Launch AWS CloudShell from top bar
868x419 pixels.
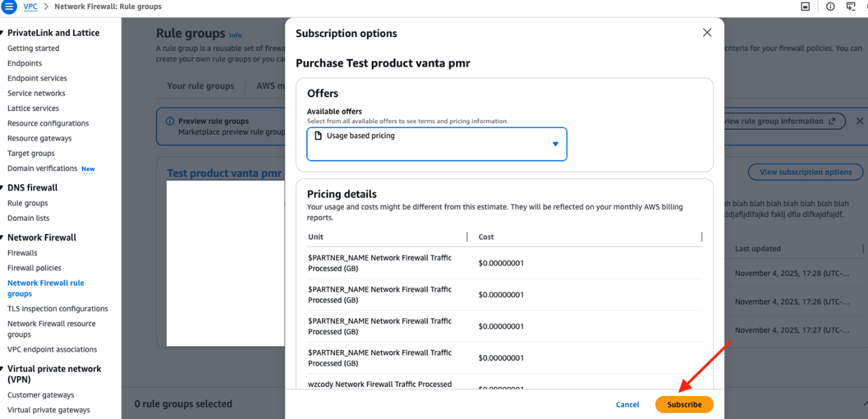tap(851, 7)
